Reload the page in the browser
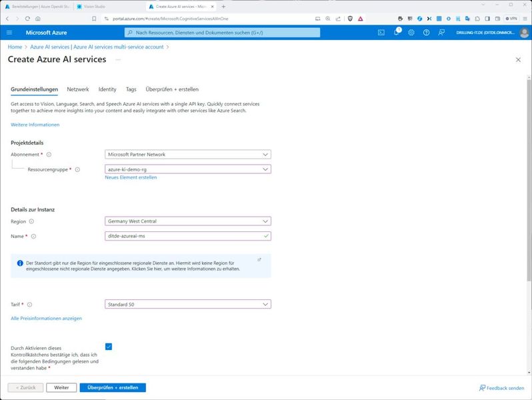 (27, 19)
